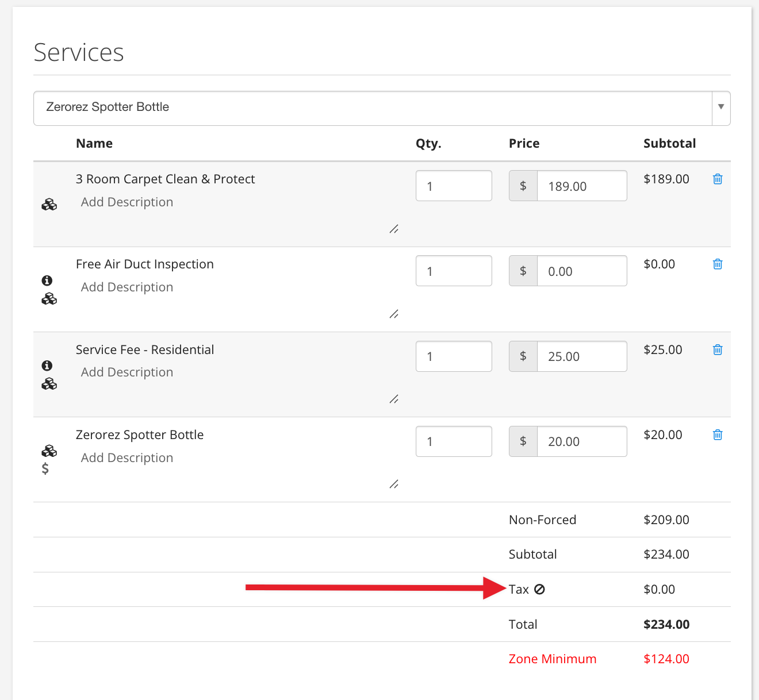The width and height of the screenshot is (759, 700).
Task: Click info icon beside Service Fee - Residential
Action: (x=47, y=366)
